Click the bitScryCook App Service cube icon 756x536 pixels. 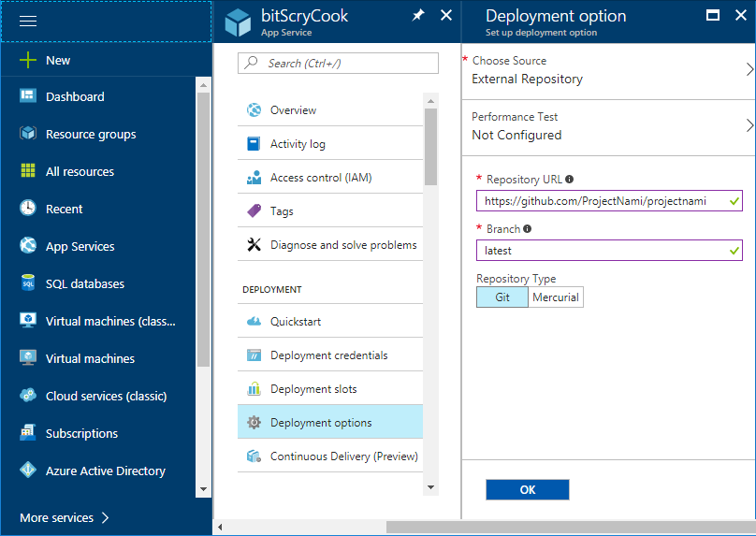[238, 23]
